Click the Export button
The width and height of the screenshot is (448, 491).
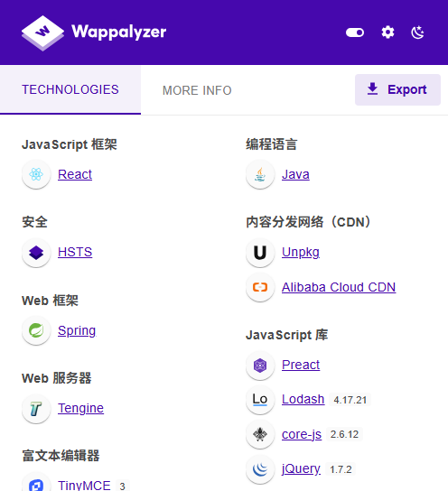click(x=397, y=89)
